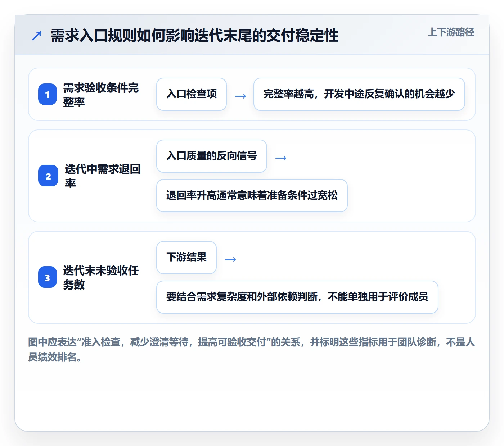This screenshot has height=446, width=504.
Task: Click the number 1 badge
Action: [x=48, y=94]
